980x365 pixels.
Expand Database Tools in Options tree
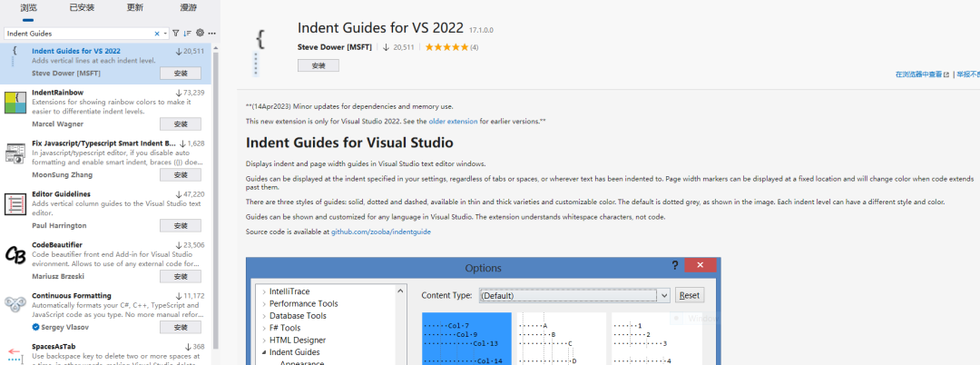(264, 316)
